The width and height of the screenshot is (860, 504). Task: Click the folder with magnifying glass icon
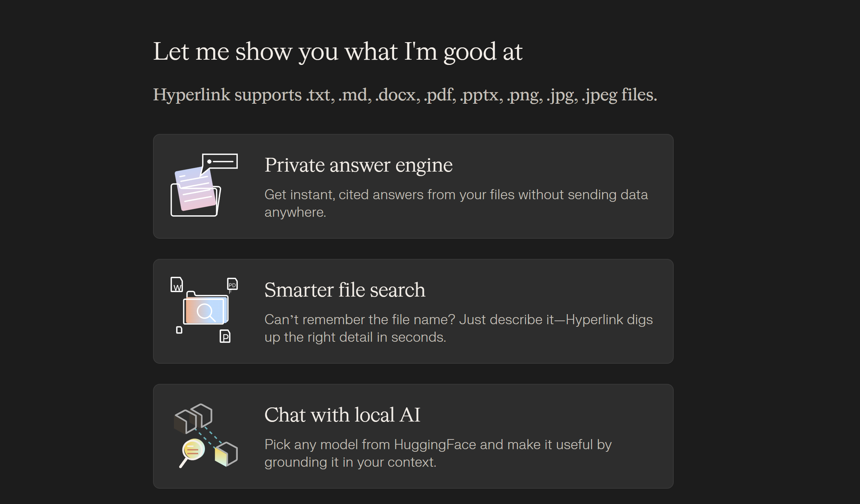click(206, 310)
